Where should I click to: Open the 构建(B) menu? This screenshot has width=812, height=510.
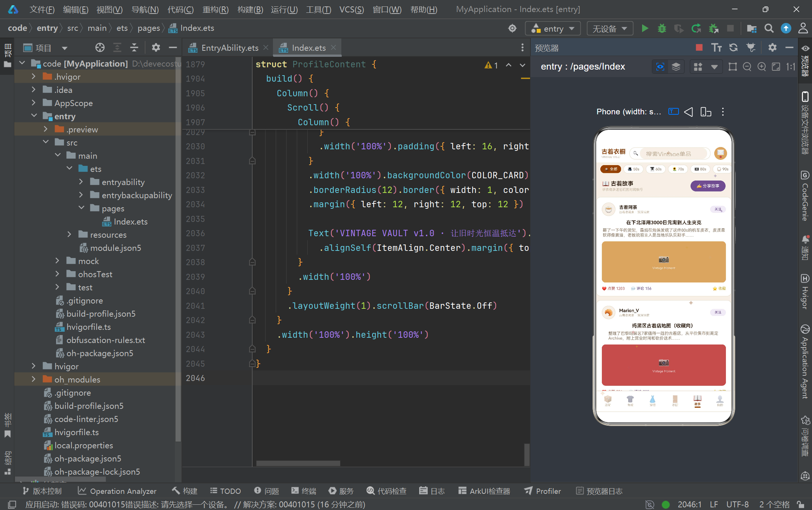[250, 9]
